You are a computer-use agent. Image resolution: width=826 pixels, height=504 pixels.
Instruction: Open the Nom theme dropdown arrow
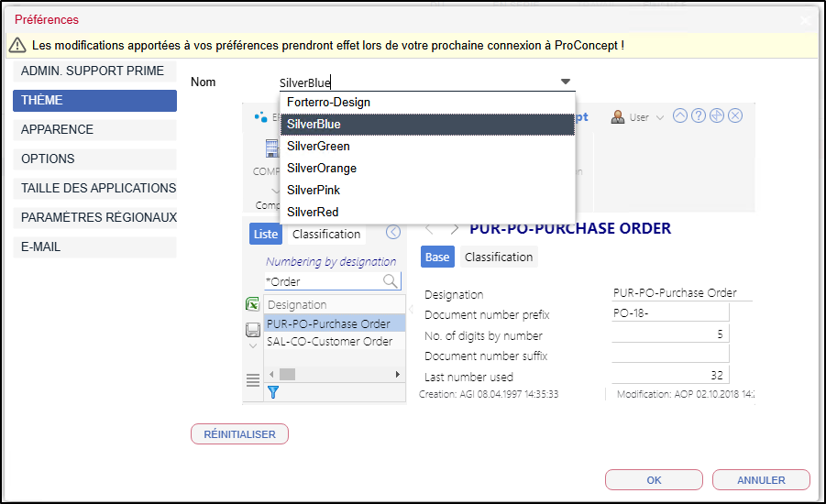pyautogui.click(x=566, y=82)
